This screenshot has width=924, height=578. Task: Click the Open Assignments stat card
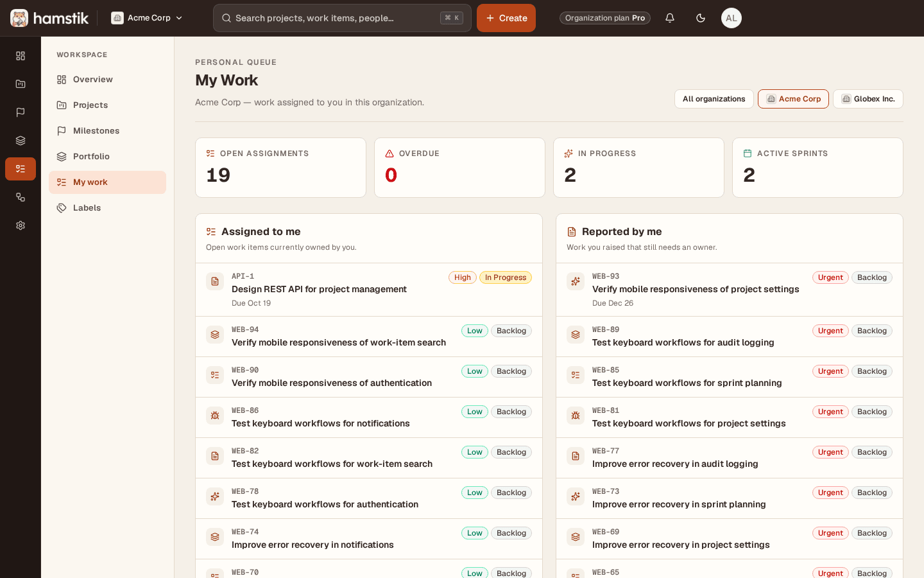tap(280, 168)
